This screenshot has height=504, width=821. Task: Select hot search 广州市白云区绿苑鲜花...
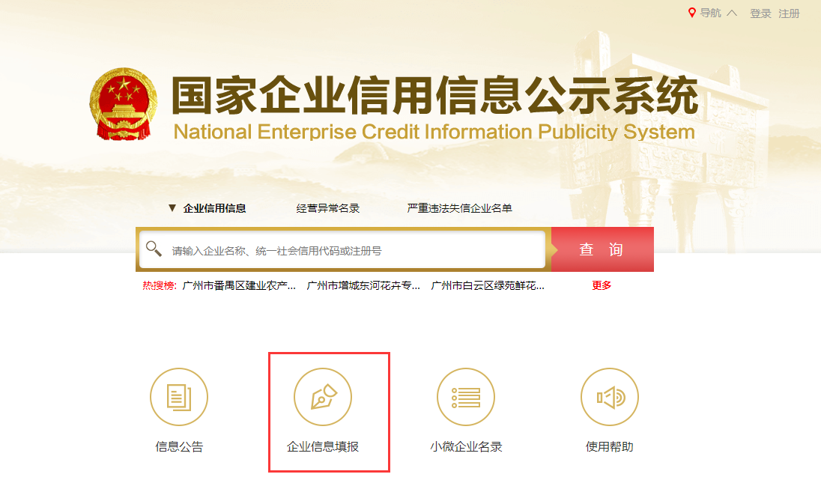[x=488, y=285]
